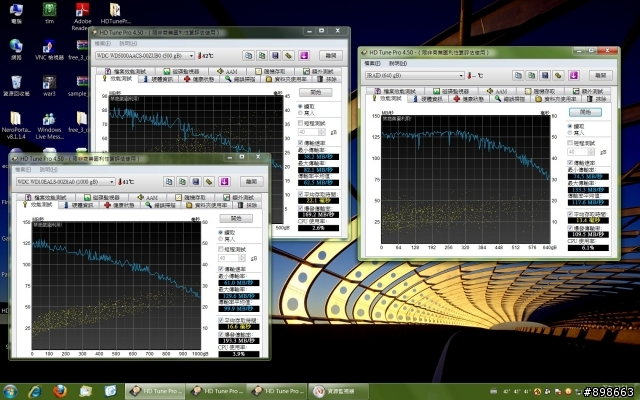640x400 pixels.
Task: Launch Firefox from taskbar
Action: point(60,391)
